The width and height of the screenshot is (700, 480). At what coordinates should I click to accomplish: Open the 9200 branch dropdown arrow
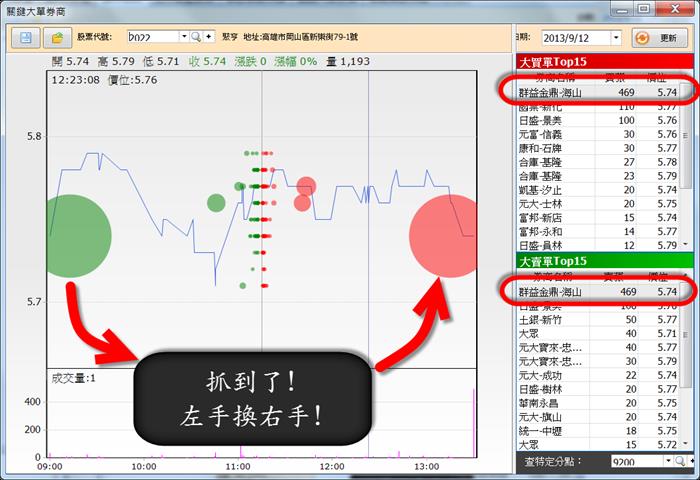668,461
